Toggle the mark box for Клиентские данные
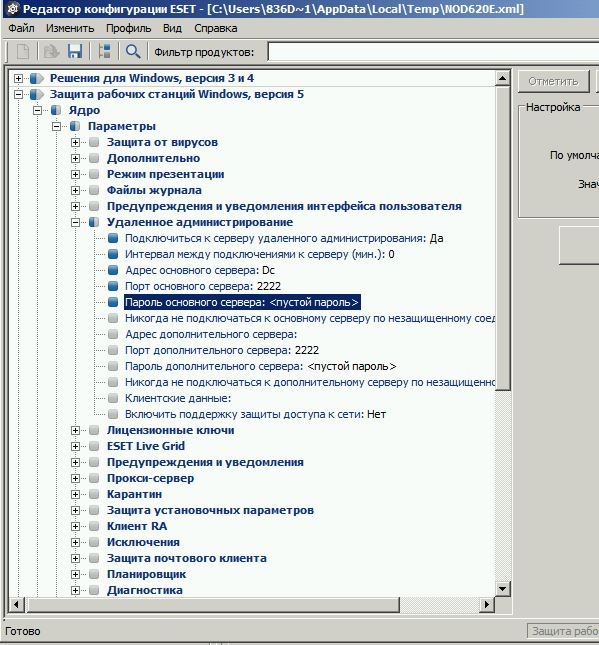599x645 pixels. [113, 398]
